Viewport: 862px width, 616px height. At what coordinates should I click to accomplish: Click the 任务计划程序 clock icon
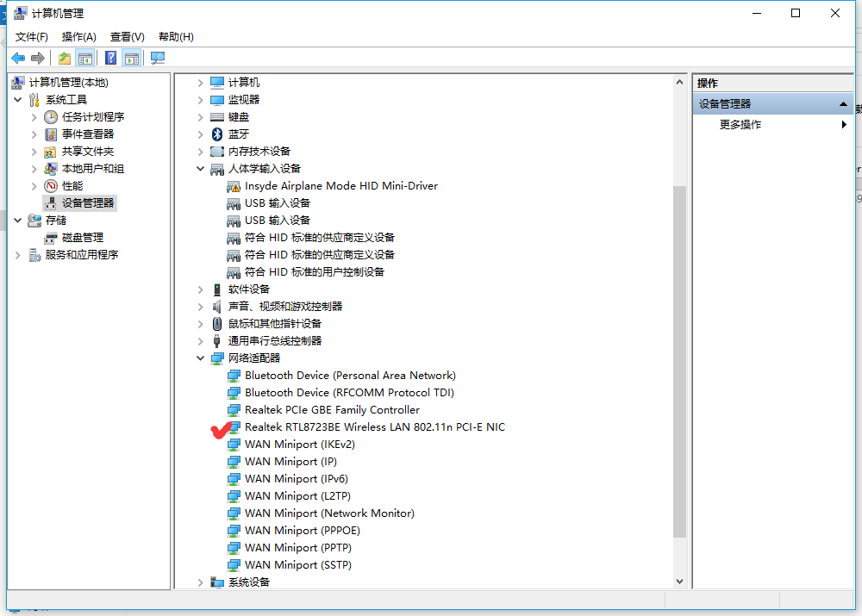[x=51, y=117]
